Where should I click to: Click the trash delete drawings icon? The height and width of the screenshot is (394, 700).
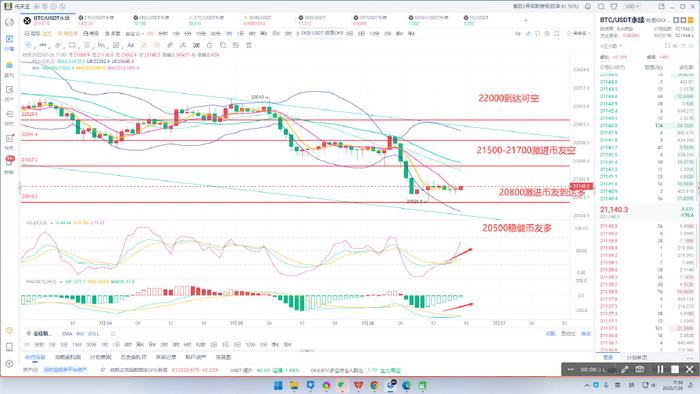(249, 45)
